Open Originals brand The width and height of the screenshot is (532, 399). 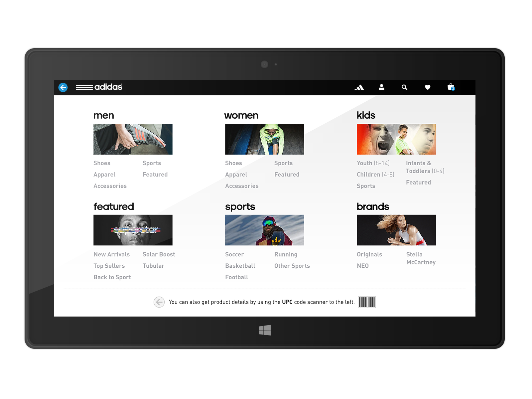369,255
